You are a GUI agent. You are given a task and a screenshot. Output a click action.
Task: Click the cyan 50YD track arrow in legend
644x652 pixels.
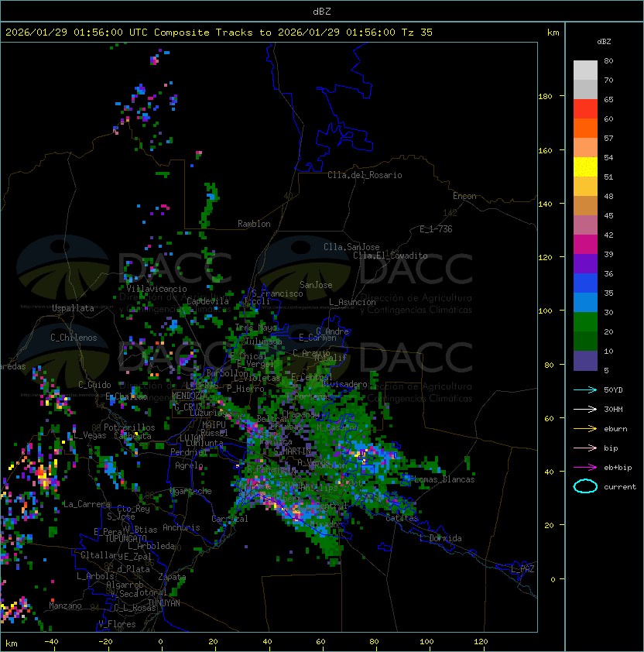click(x=585, y=389)
